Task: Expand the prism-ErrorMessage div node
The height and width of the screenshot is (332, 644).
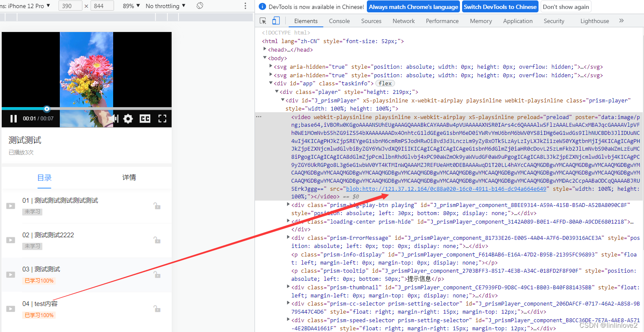Action: click(x=288, y=238)
